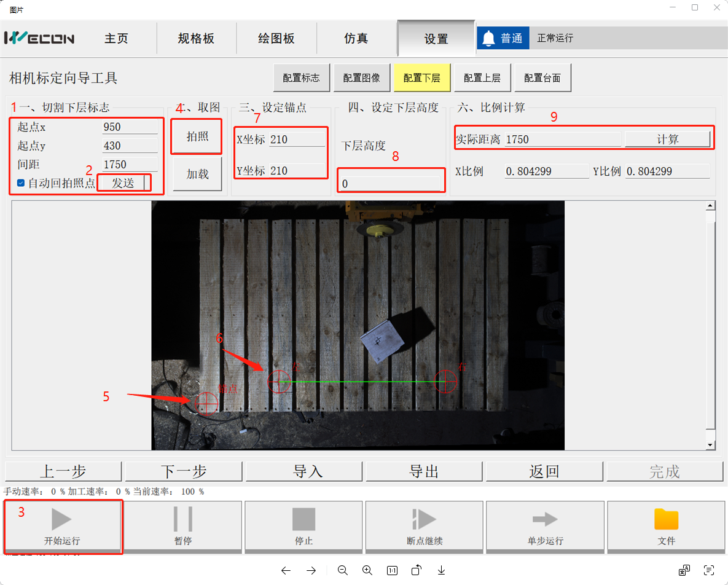728x585 pixels.
Task: Click the zoom out magnifier icon
Action: [x=342, y=570]
